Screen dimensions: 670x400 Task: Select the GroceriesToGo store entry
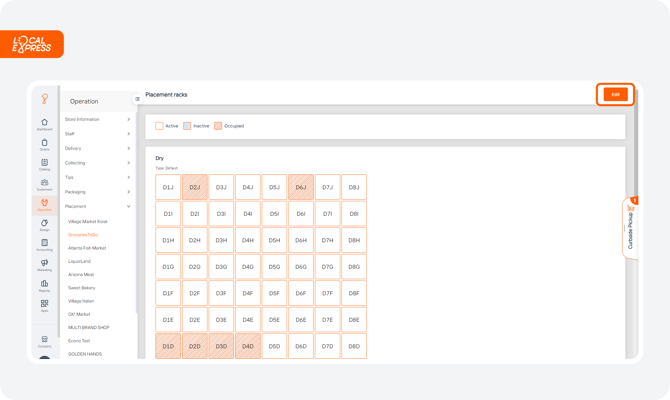(x=84, y=234)
